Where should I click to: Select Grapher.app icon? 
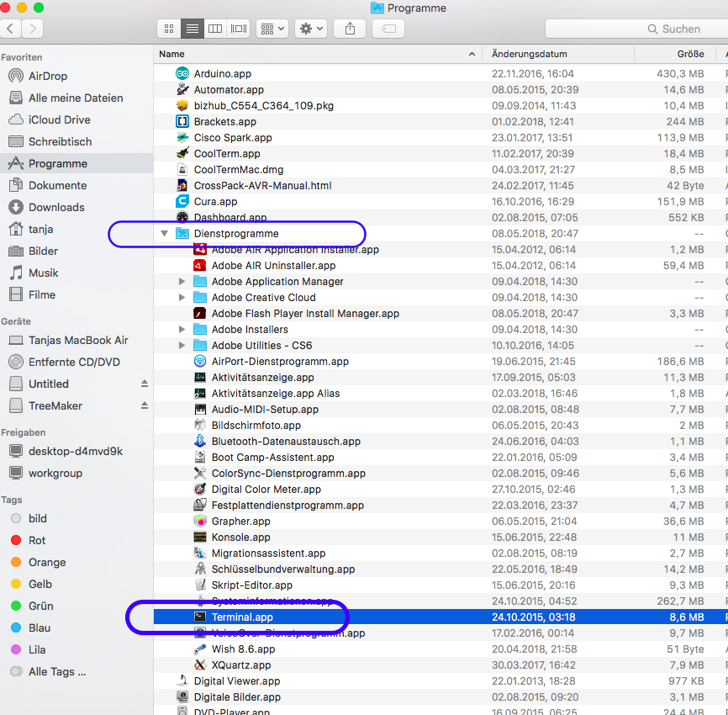(200, 521)
